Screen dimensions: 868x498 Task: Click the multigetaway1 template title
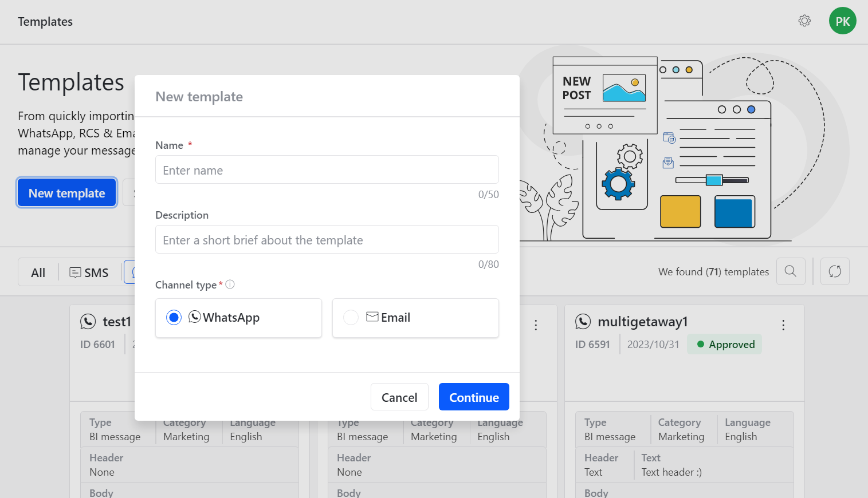point(642,322)
